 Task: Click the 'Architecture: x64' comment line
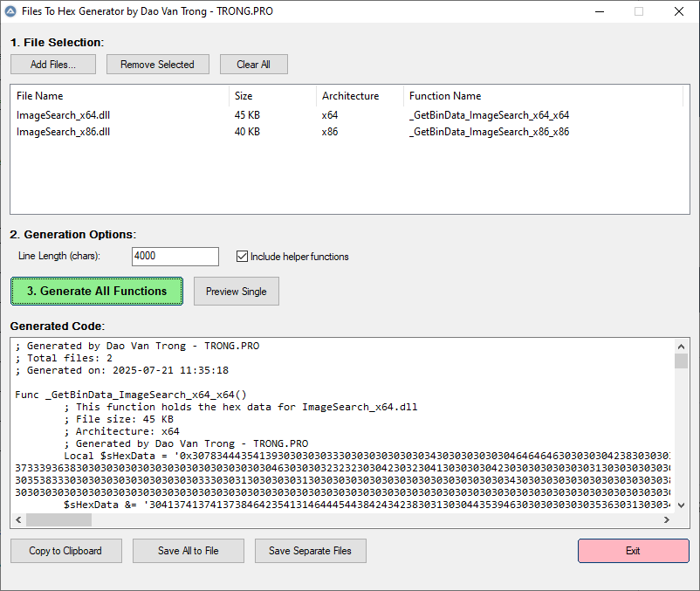[x=121, y=431]
